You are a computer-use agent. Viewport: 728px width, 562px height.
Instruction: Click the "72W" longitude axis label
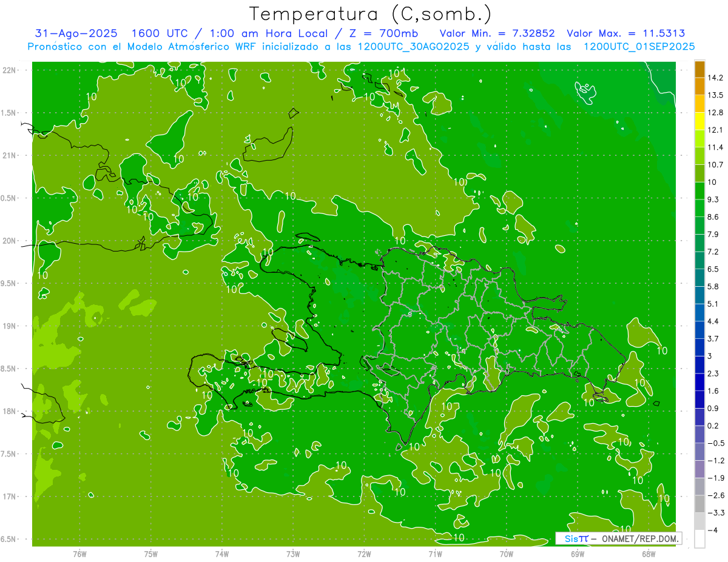click(x=364, y=554)
